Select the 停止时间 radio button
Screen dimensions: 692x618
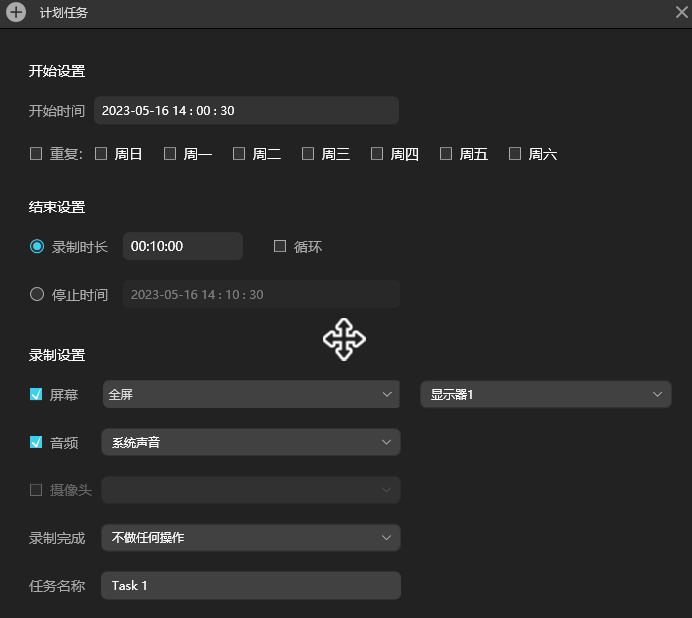[x=37, y=294]
